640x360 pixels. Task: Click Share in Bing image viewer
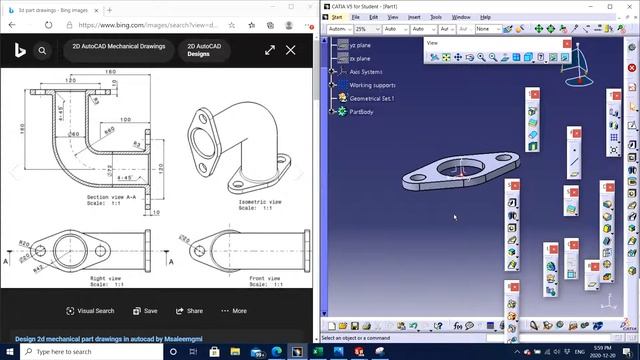189,311
